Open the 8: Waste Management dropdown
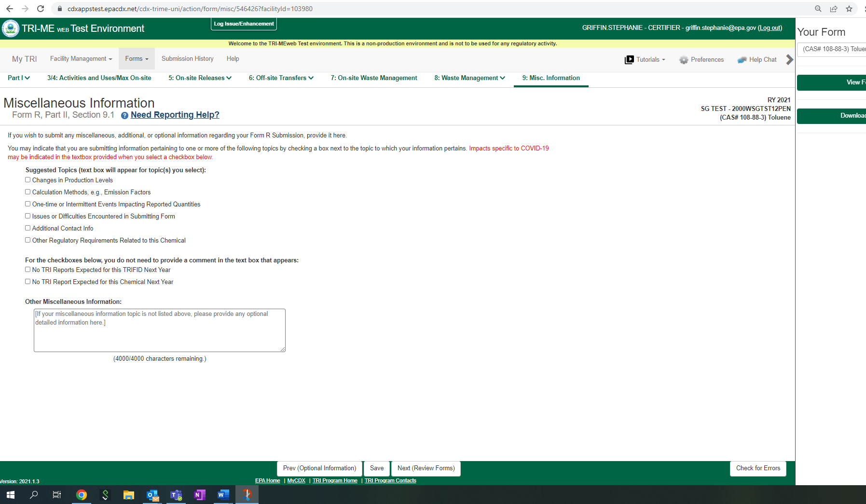Screen dimensions: 866x504 [x=469, y=78]
